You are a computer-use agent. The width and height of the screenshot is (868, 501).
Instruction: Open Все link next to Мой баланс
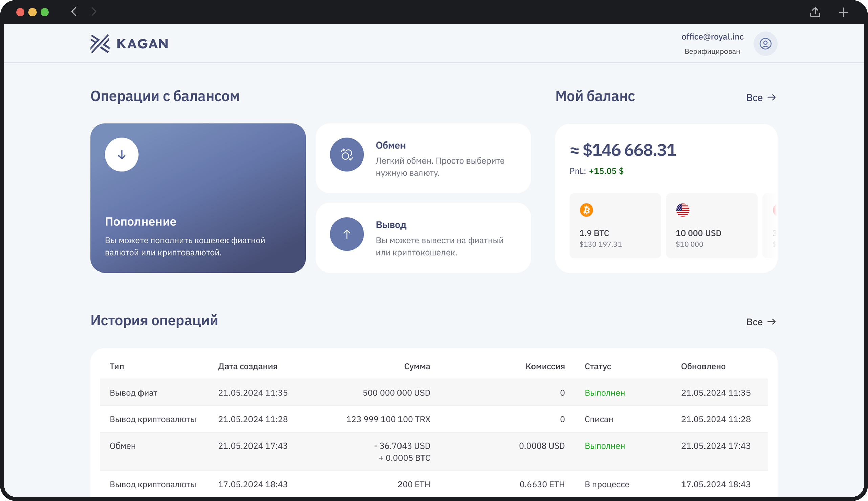761,98
